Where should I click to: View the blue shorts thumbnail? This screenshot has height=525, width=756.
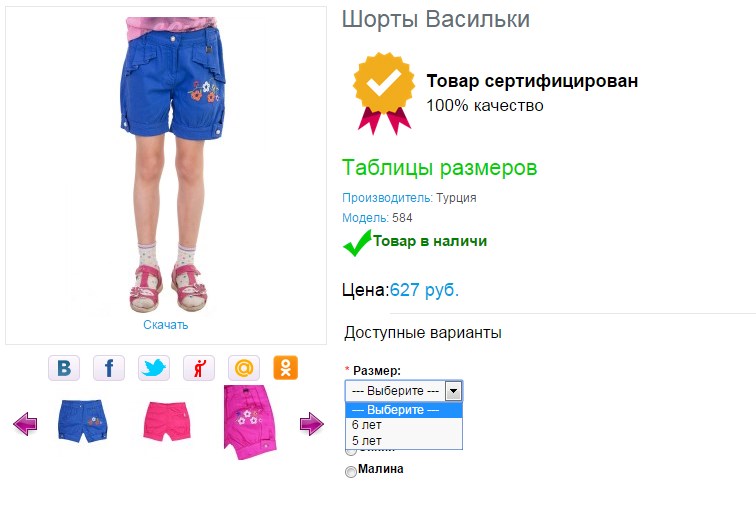click(83, 420)
